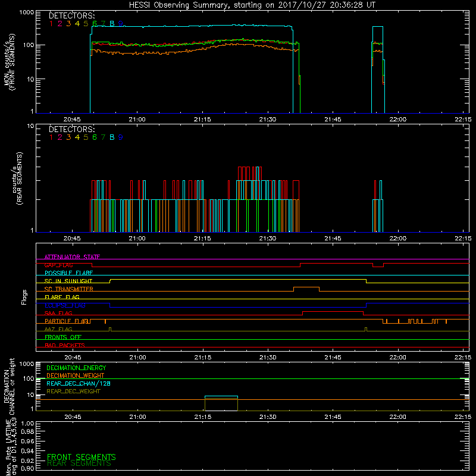Click the raised yellow SC_IN_SUNLIGHT line segment
The height and width of the screenshot is (476, 476).
(x=238, y=279)
